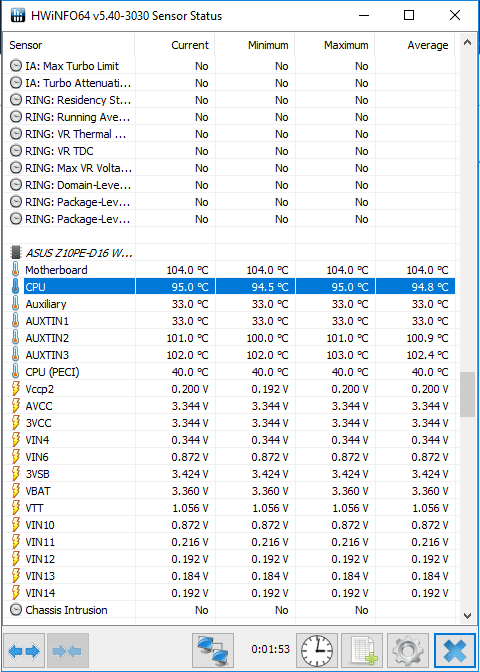The image size is (480, 672).
Task: Click the AUXTIN2 thermometer icon
Action: click(16, 338)
